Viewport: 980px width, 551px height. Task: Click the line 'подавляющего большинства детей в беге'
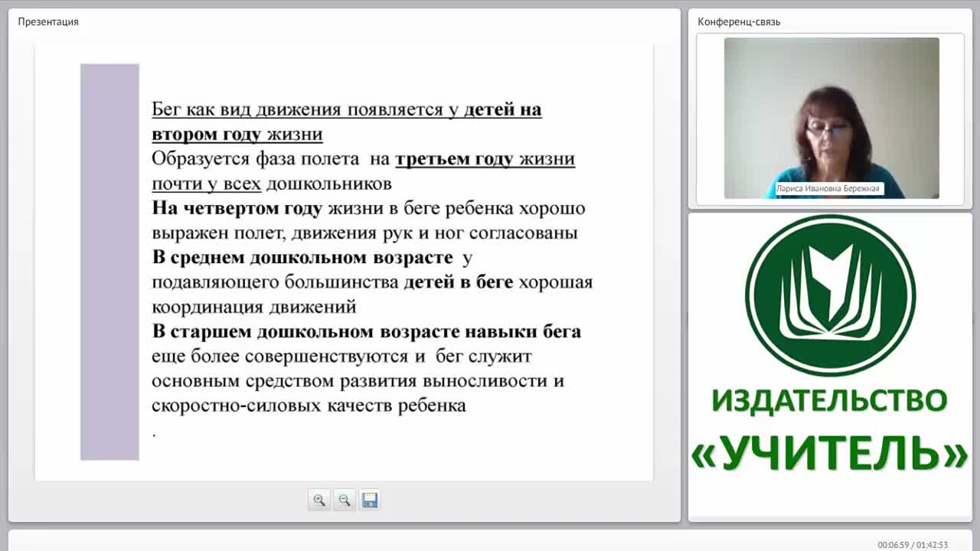tap(372, 282)
